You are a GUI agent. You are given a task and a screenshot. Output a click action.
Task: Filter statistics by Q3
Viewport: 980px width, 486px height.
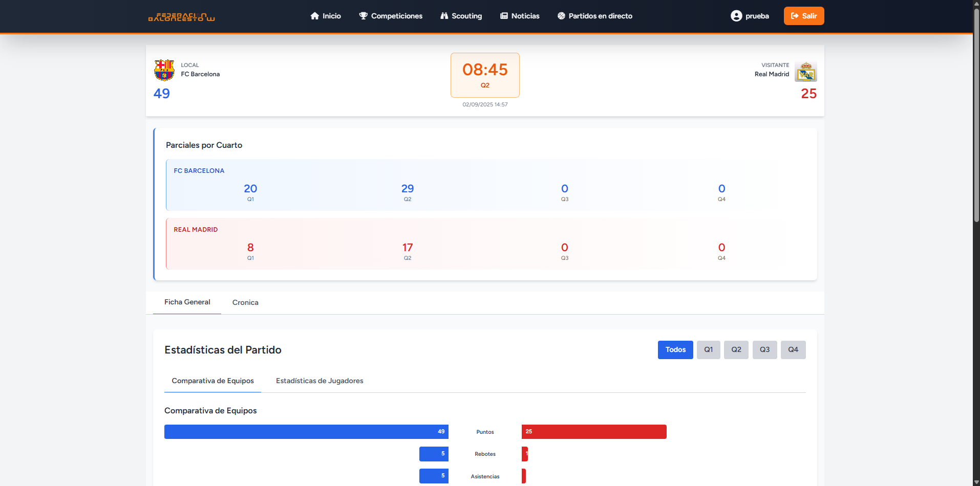click(x=764, y=350)
